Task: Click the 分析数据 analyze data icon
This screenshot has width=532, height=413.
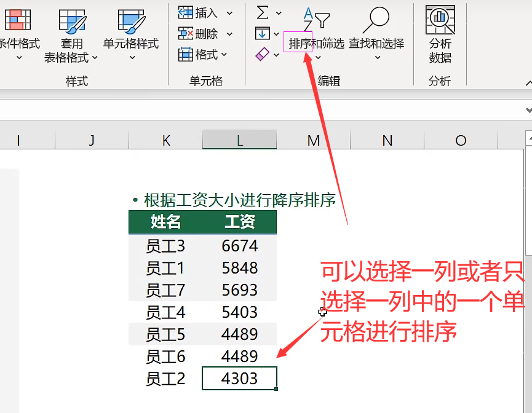Action: (x=440, y=20)
